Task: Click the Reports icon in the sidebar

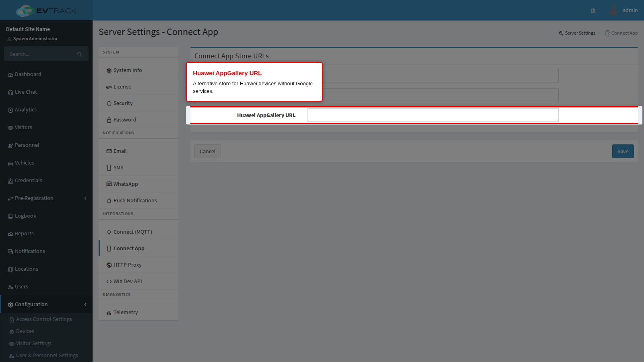Action: 10,234
